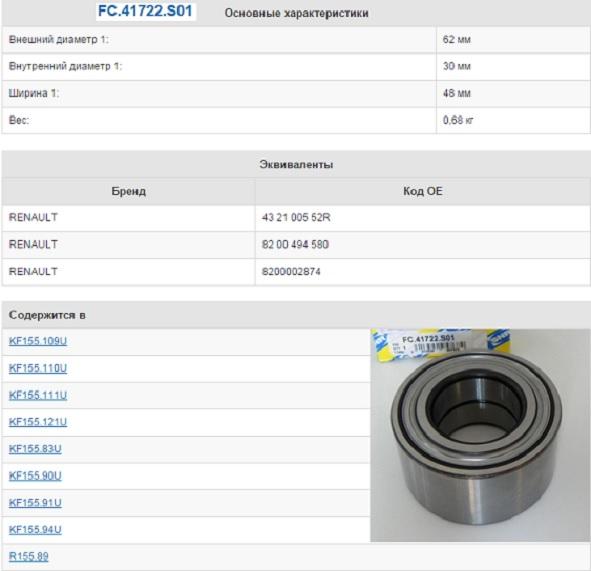Screen dimensions: 591x571
Task: Click the Код OE column header
Action: point(423,191)
